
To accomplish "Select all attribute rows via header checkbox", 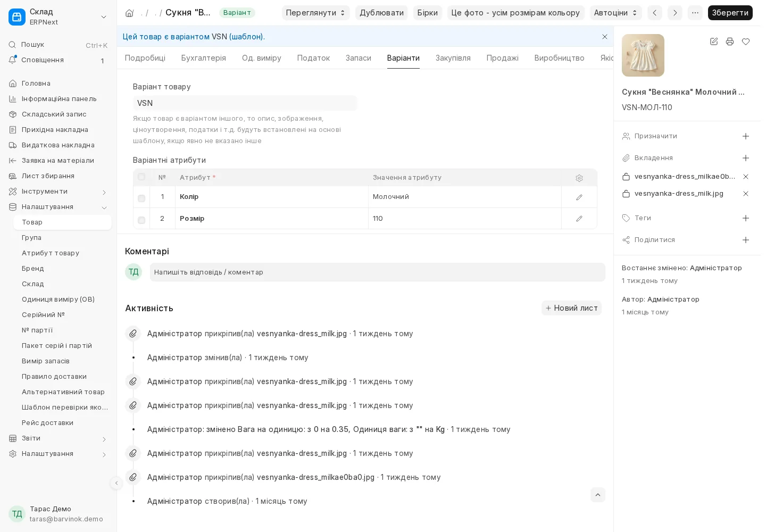I will pyautogui.click(x=141, y=177).
